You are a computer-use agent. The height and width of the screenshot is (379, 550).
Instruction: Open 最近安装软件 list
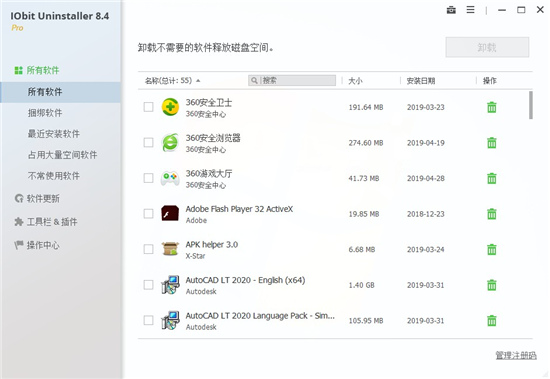pyautogui.click(x=53, y=134)
